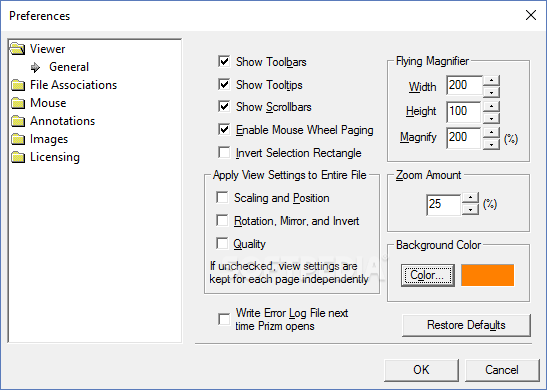Uncheck the Show Toolbars checkbox
The image size is (547, 390).
(x=224, y=62)
